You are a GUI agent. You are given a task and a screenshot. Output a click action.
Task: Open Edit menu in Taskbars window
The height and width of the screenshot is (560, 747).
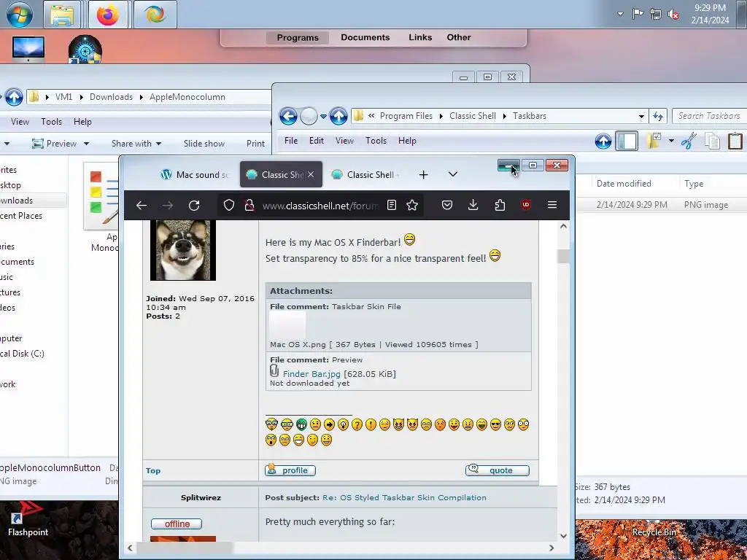click(317, 141)
